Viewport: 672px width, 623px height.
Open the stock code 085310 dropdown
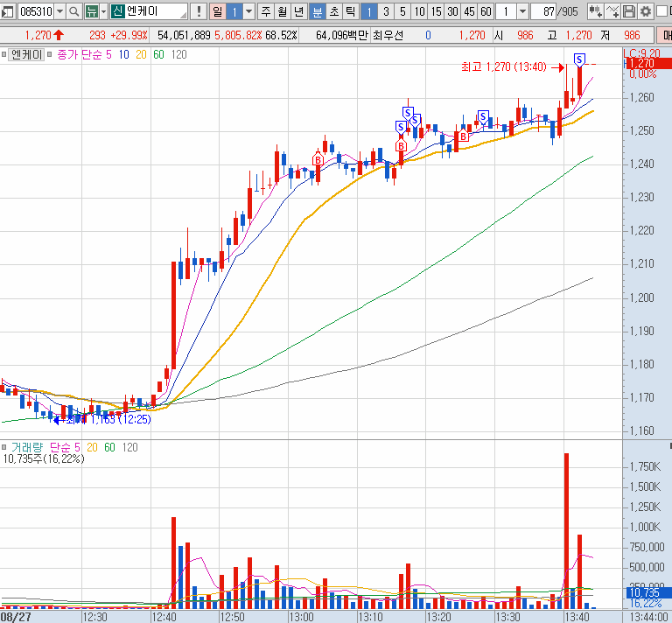[59, 12]
